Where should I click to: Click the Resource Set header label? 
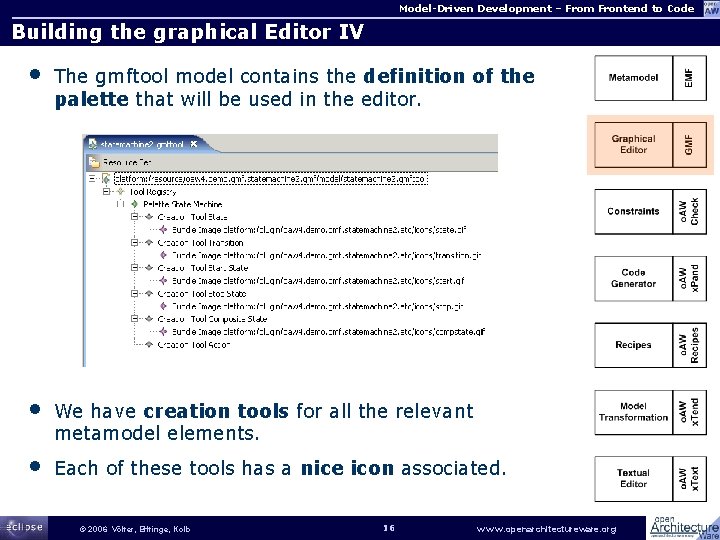tap(127, 163)
